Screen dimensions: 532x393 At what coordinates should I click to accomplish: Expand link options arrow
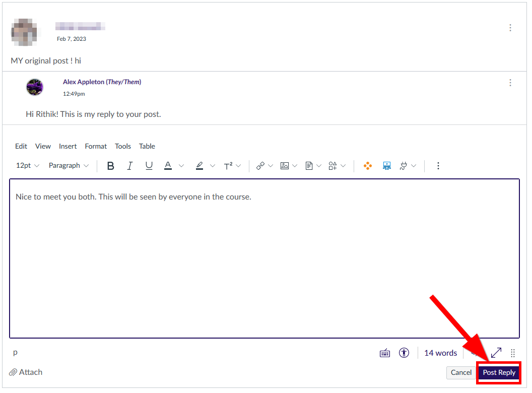point(271,166)
